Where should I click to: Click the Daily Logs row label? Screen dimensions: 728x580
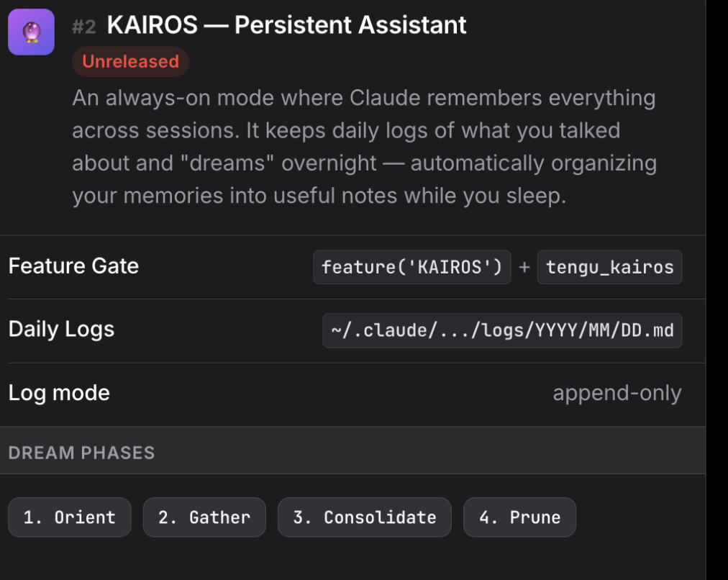click(61, 330)
